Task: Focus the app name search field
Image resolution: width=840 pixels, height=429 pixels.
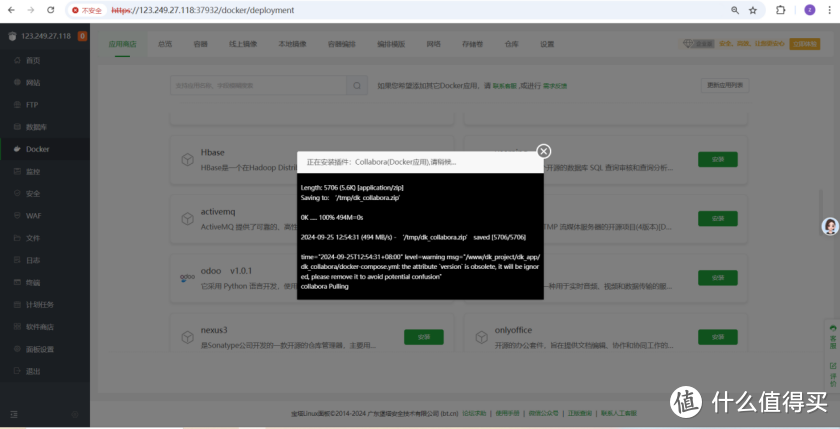Action: pos(258,85)
